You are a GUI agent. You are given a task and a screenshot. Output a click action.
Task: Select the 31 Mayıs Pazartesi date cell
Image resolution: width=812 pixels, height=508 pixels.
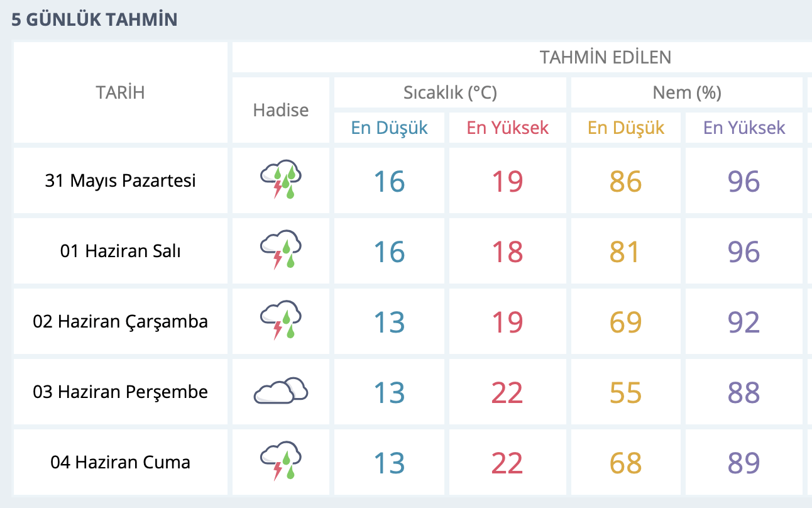point(120,180)
